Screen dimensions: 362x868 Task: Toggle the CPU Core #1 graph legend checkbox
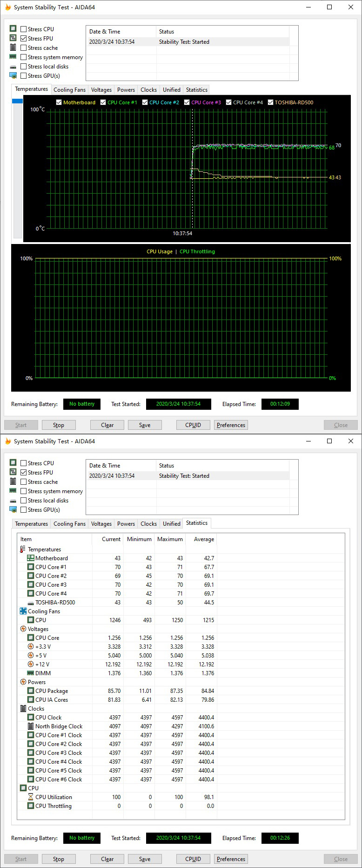point(103,102)
